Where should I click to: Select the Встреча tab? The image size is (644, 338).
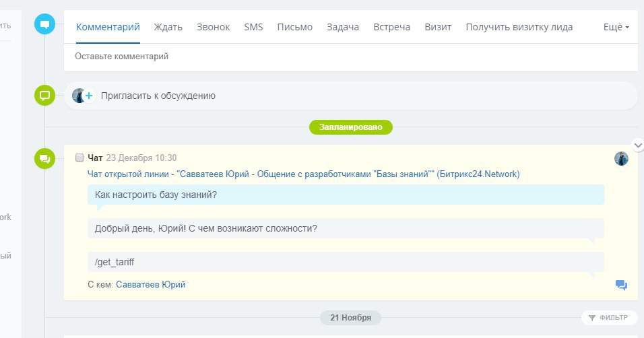(392, 27)
